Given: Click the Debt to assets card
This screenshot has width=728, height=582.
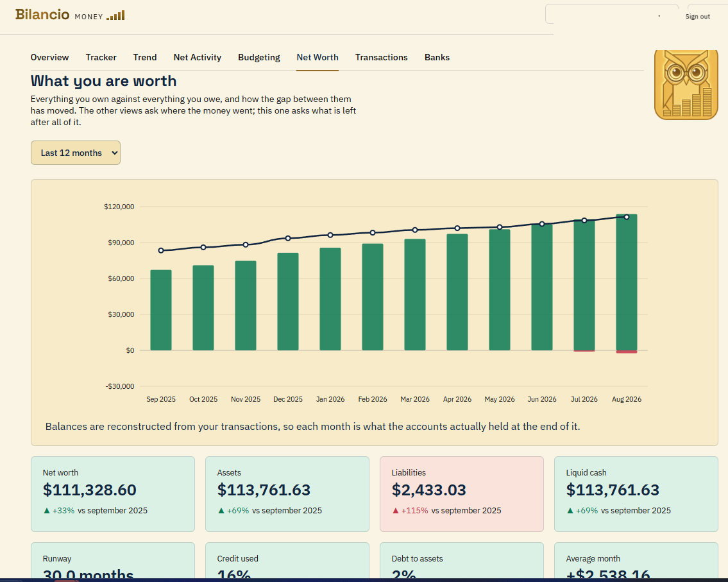Looking at the screenshot, I should (462, 561).
